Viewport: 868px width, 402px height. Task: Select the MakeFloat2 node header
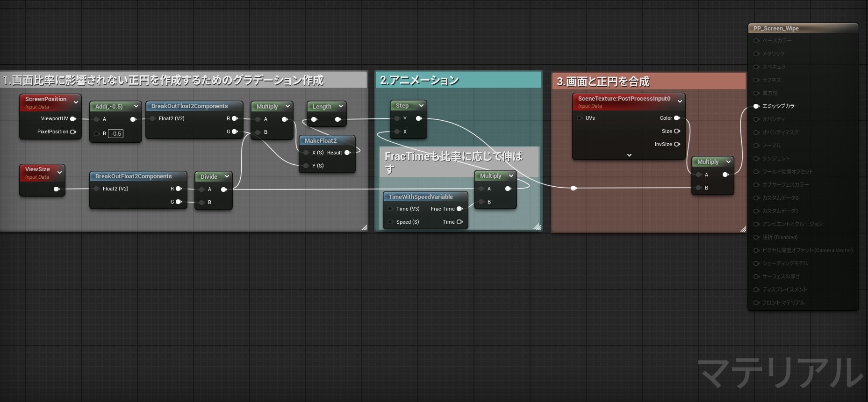pyautogui.click(x=327, y=140)
